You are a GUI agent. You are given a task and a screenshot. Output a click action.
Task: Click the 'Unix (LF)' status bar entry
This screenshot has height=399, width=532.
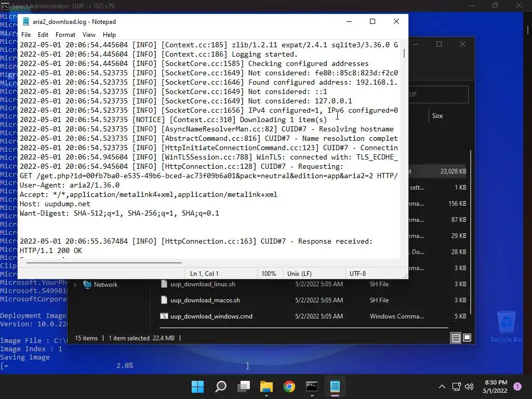coord(299,273)
